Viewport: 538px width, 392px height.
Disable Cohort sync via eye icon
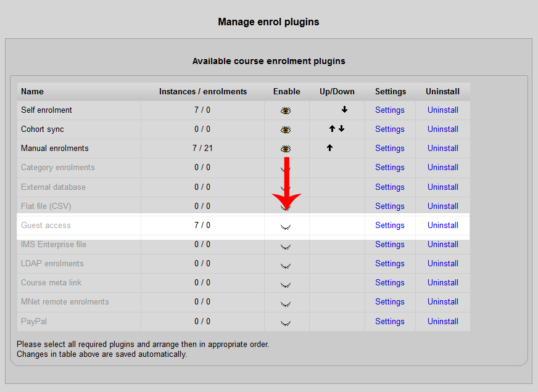point(286,129)
